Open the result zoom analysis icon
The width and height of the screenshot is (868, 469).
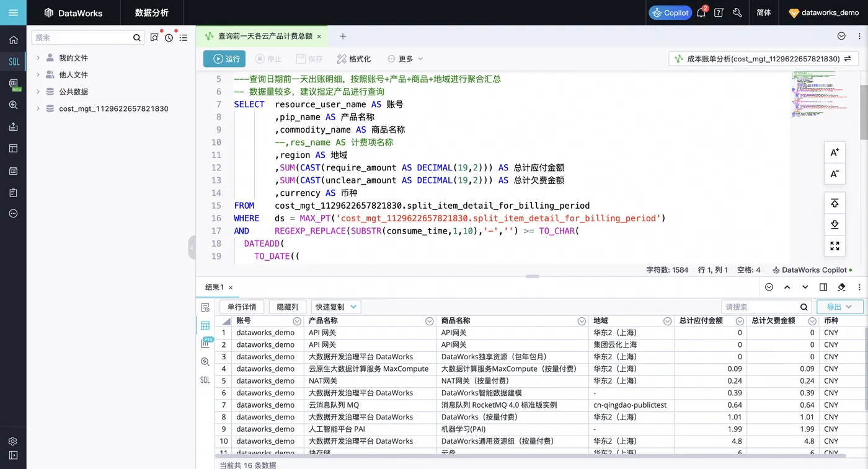point(205,361)
